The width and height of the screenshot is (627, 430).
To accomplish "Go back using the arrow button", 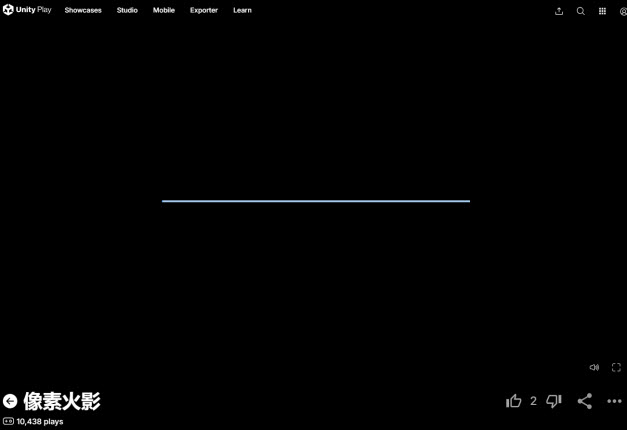I will 10,401.
